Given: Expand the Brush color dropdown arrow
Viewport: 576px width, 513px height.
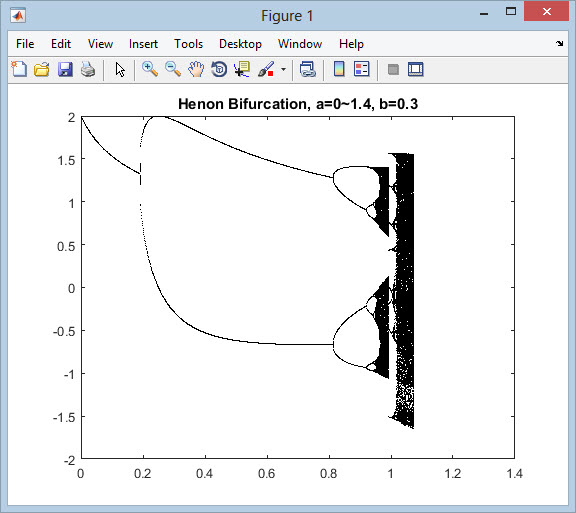Looking at the screenshot, I should [283, 69].
